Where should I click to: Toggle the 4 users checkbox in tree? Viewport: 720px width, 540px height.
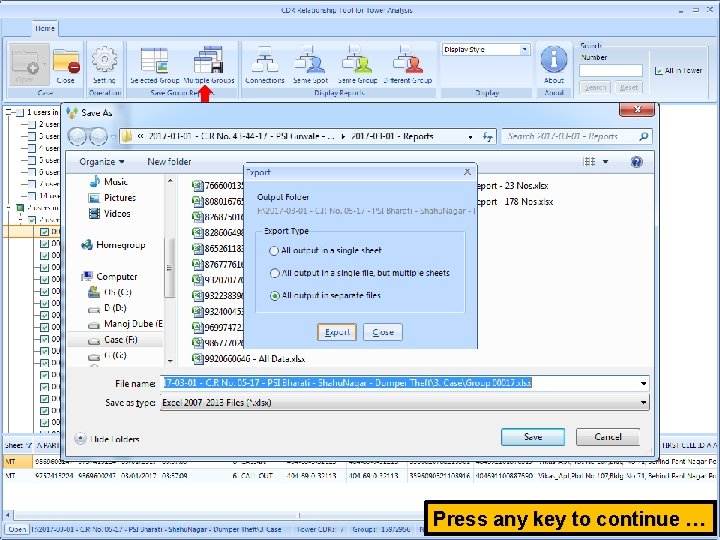[x=32, y=148]
